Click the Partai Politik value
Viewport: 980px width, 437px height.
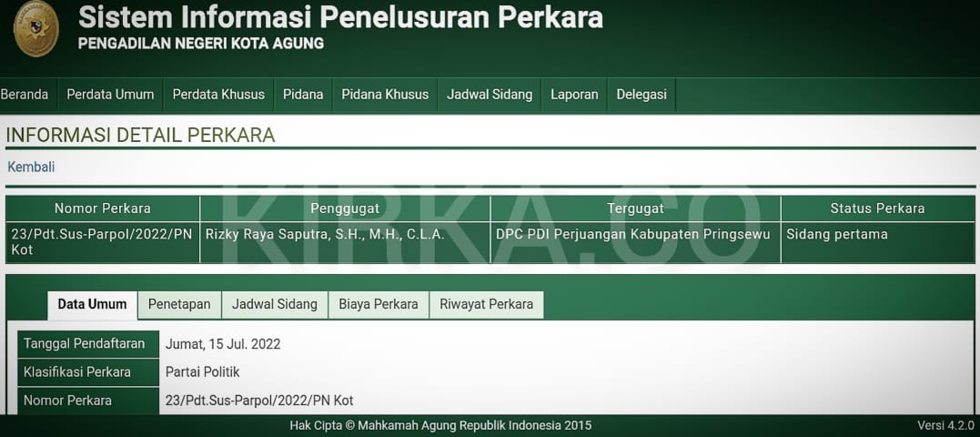[203, 372]
